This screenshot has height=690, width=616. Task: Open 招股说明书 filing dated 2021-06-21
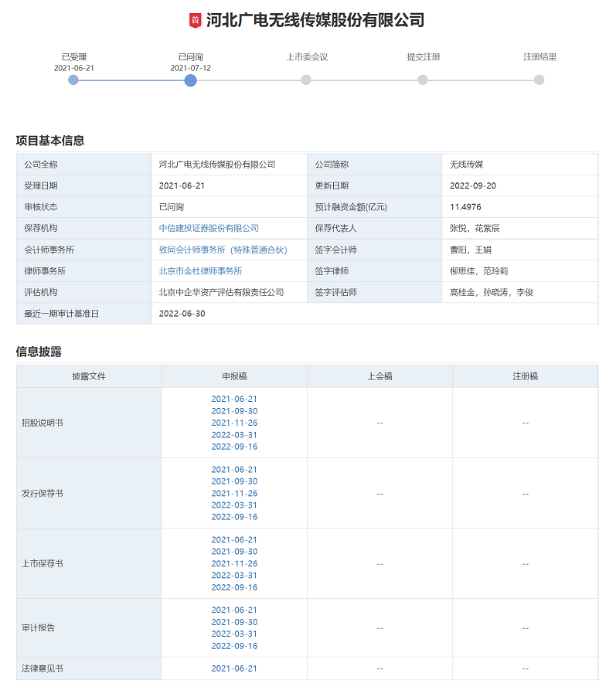[x=234, y=399]
